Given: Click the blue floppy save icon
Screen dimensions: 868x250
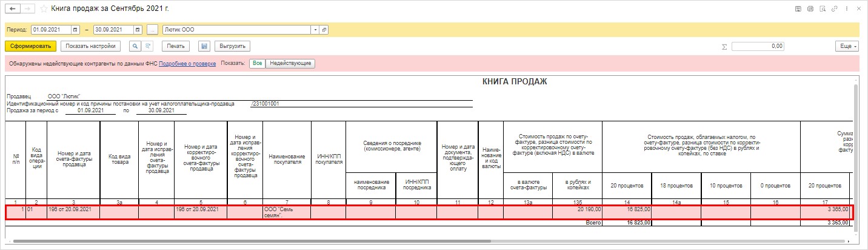Looking at the screenshot, I should [204, 46].
